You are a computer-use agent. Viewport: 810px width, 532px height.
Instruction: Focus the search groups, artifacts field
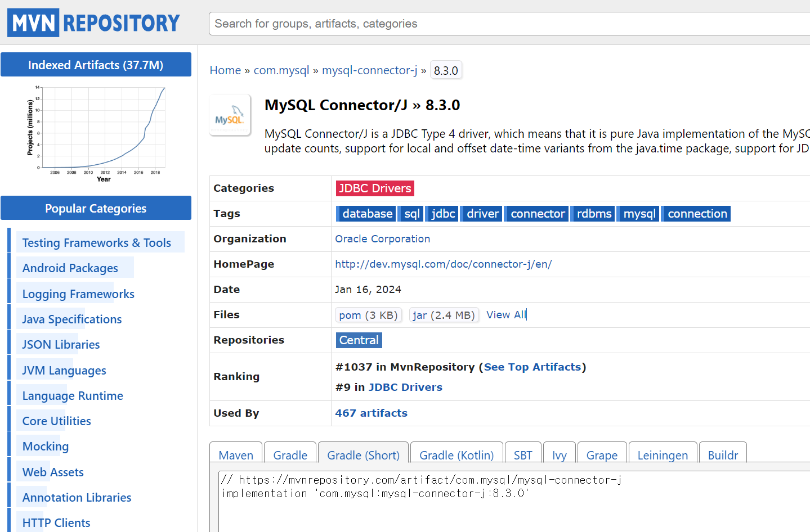coord(509,24)
